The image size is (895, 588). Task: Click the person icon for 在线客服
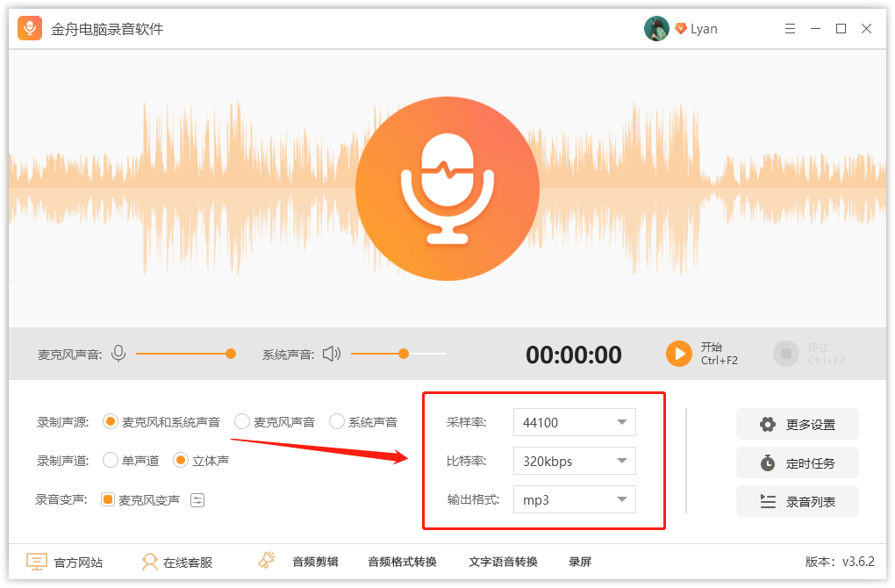150,562
